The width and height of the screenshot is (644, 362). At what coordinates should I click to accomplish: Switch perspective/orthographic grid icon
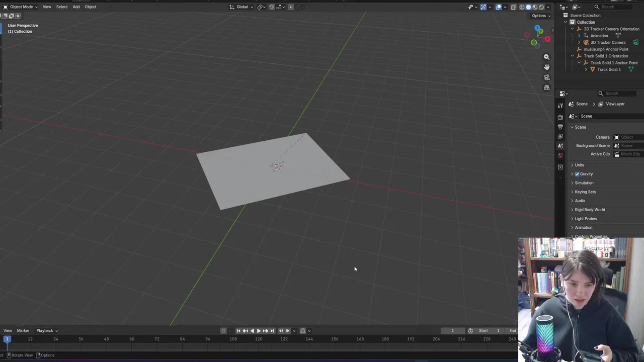[547, 87]
